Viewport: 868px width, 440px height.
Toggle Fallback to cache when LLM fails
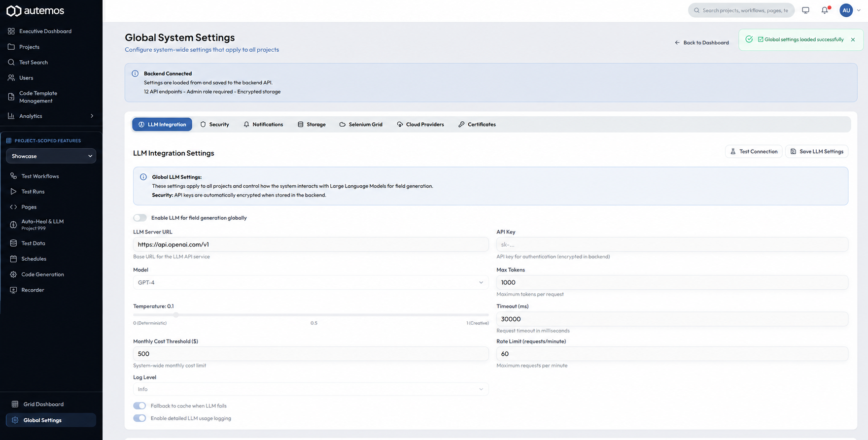(x=139, y=406)
